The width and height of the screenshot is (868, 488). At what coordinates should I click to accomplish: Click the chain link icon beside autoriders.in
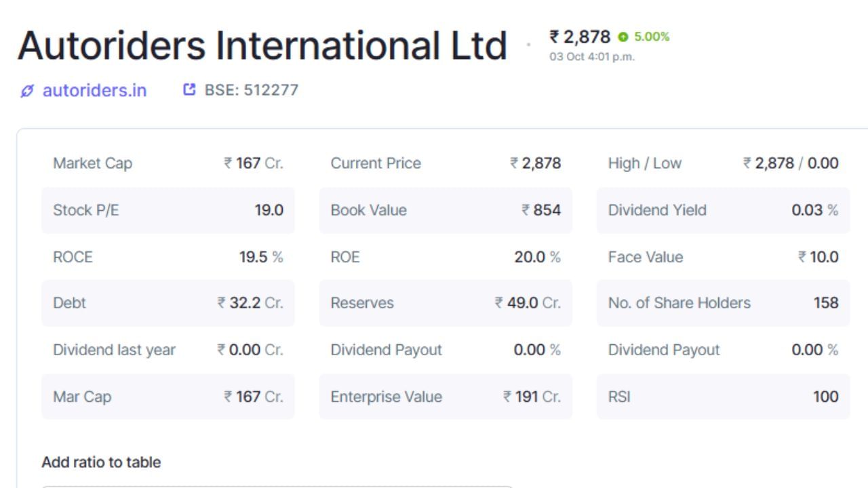pyautogui.click(x=26, y=89)
